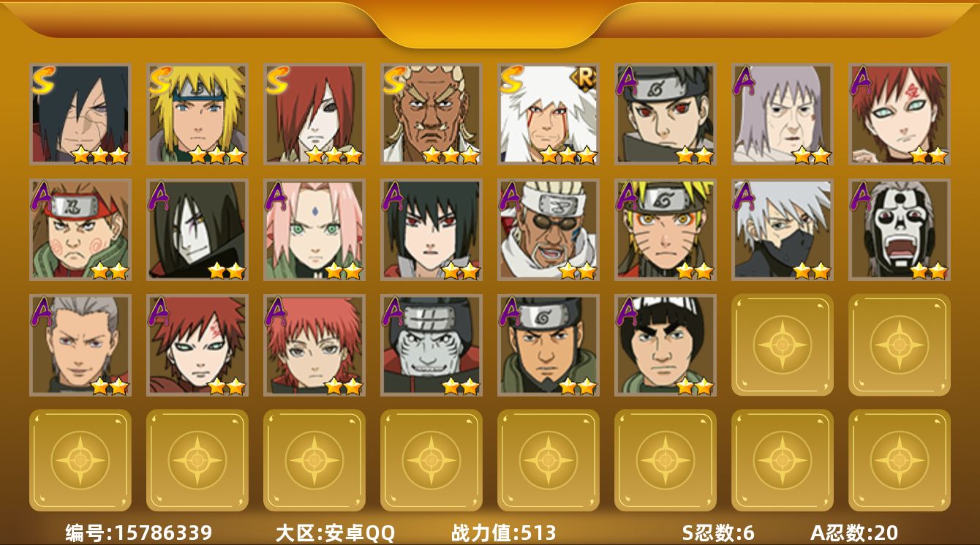
Task: Click the Killer Bee sunglasses ninja card
Action: tap(549, 230)
